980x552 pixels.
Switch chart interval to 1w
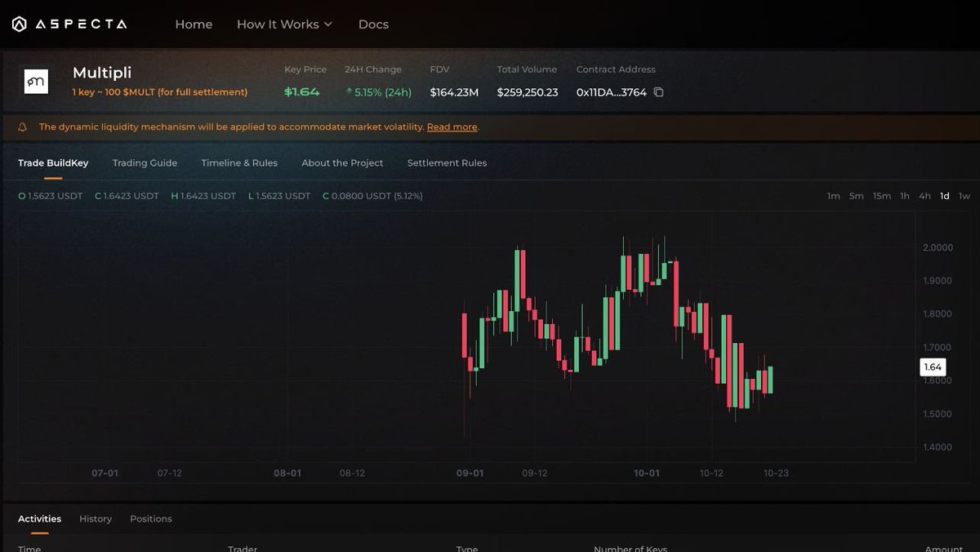click(964, 196)
